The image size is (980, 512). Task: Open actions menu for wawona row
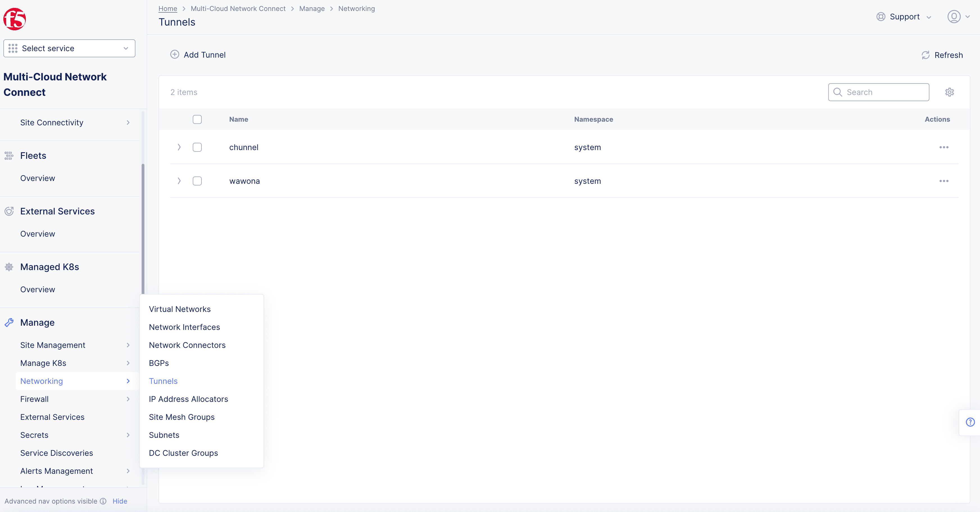pyautogui.click(x=944, y=181)
